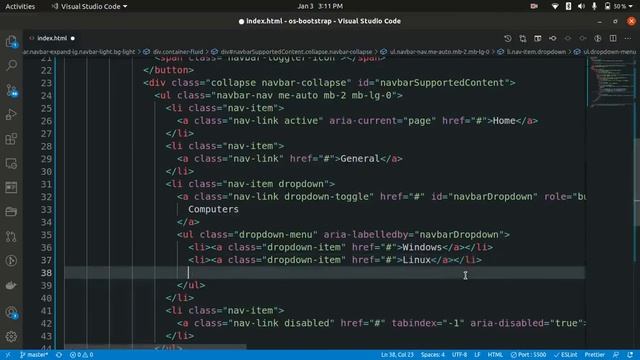
Task: Open the notifications bell in the status bar
Action: click(x=630, y=355)
